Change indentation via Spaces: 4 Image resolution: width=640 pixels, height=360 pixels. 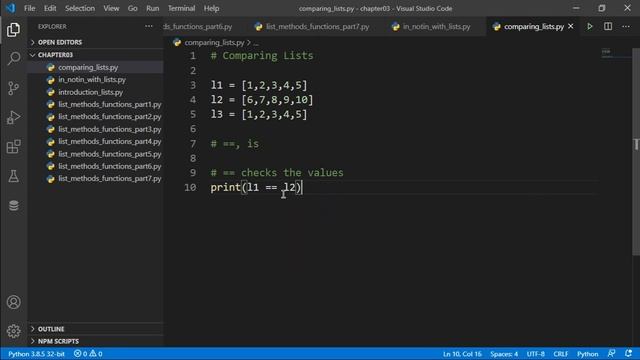pyautogui.click(x=504, y=354)
